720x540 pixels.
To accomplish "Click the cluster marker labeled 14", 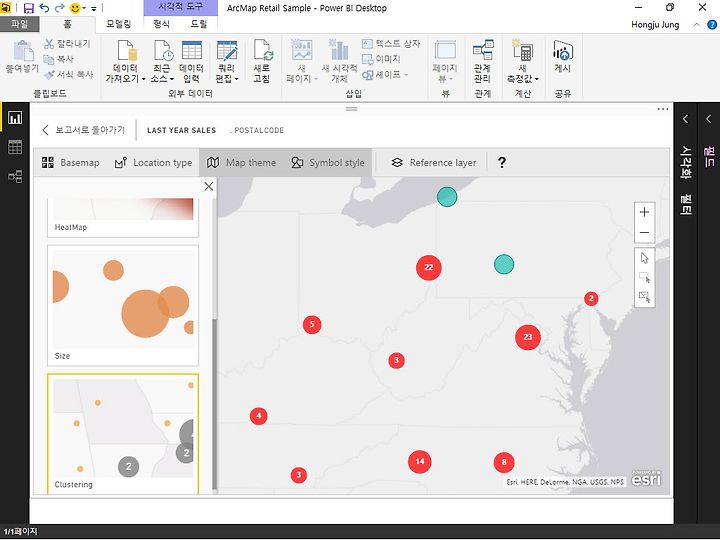I will [x=420, y=461].
